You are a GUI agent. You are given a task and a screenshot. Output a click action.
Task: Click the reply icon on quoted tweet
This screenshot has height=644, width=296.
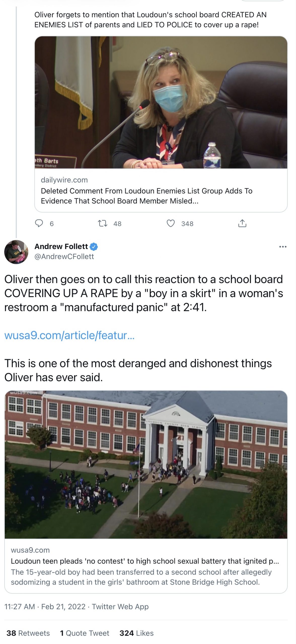click(x=39, y=223)
